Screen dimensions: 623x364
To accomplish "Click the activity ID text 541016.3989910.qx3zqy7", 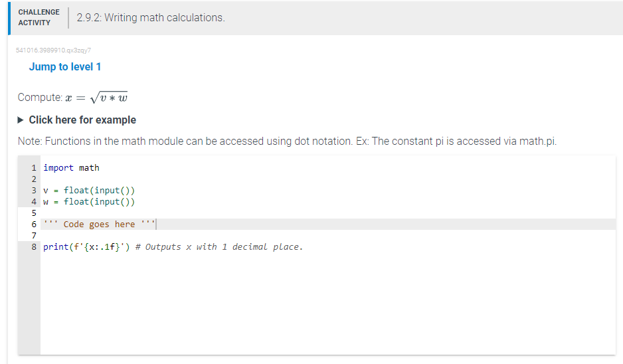I will coord(53,49).
